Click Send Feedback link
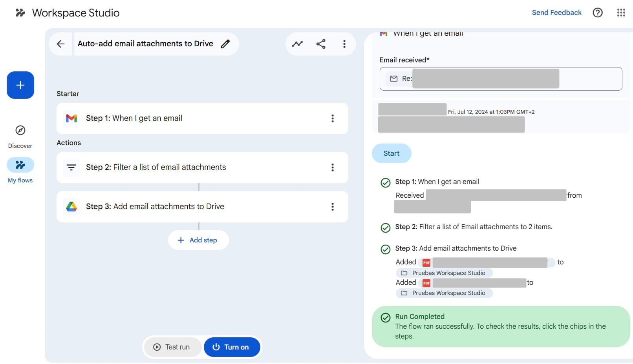The width and height of the screenshot is (633, 364). [556, 13]
